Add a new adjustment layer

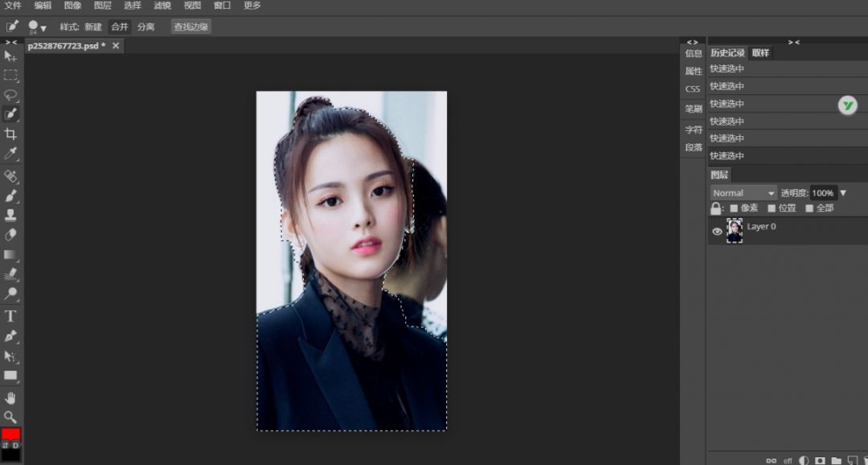click(804, 460)
